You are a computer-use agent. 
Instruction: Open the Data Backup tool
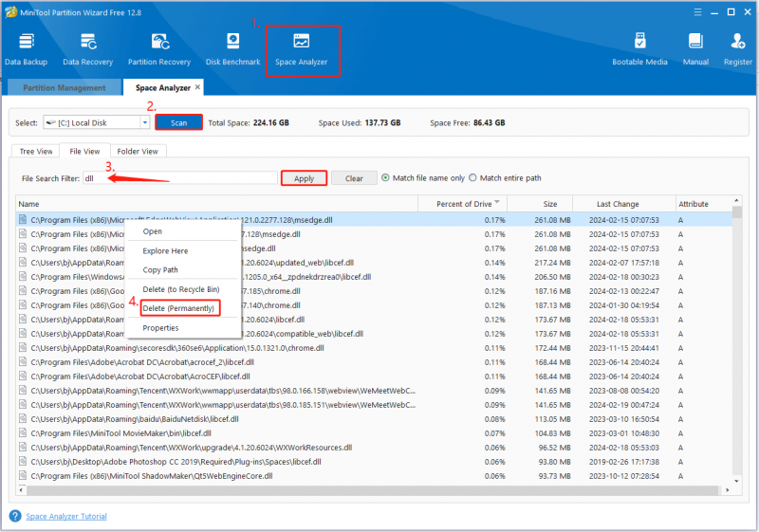(x=27, y=49)
